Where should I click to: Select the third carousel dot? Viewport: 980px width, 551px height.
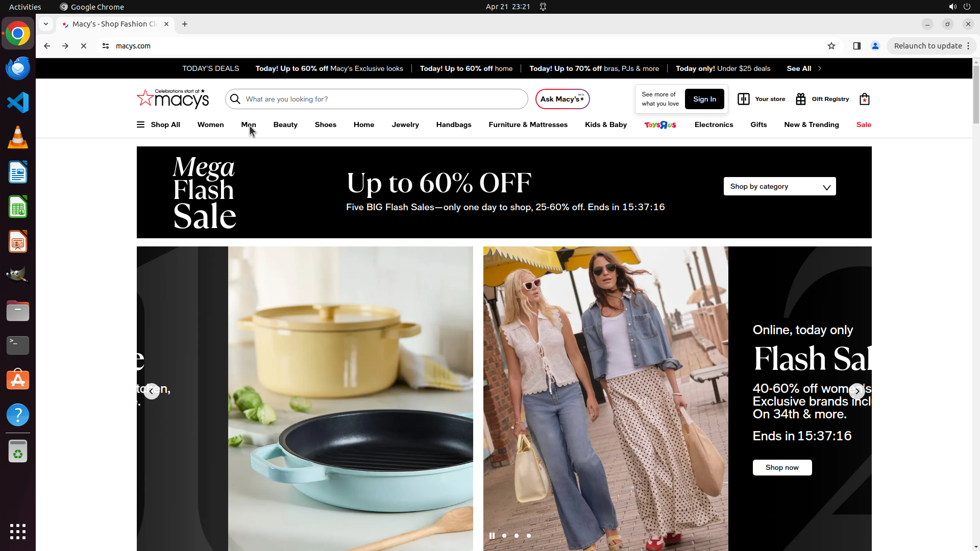click(529, 536)
